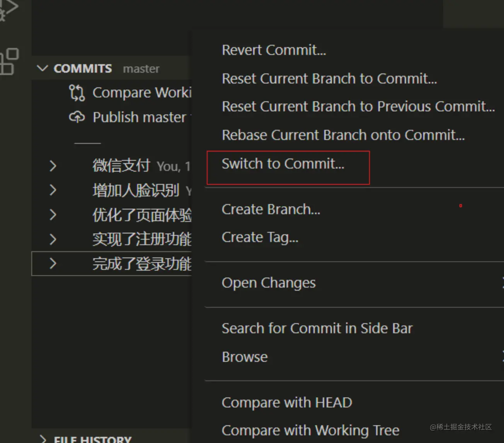The image size is (504, 443).
Task: Click the Publish master row text
Action: pyautogui.click(x=139, y=117)
